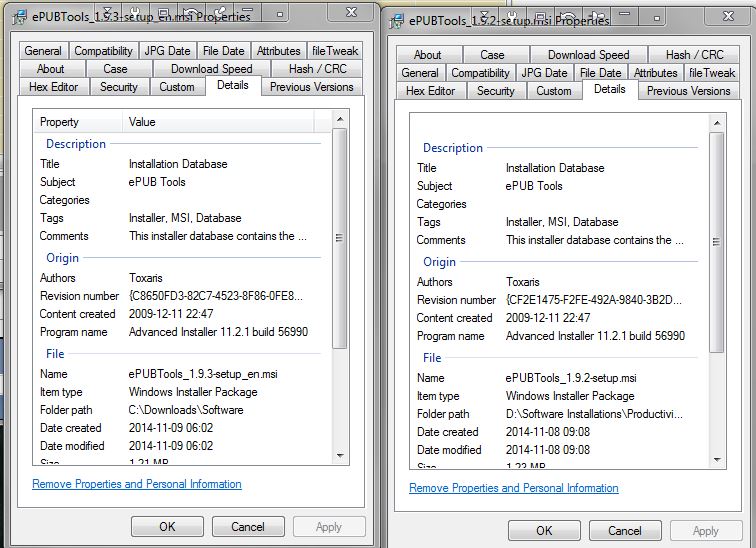Image resolution: width=756 pixels, height=548 pixels.
Task: Select the Security tab in the 1.9.3 window
Action: click(x=119, y=87)
